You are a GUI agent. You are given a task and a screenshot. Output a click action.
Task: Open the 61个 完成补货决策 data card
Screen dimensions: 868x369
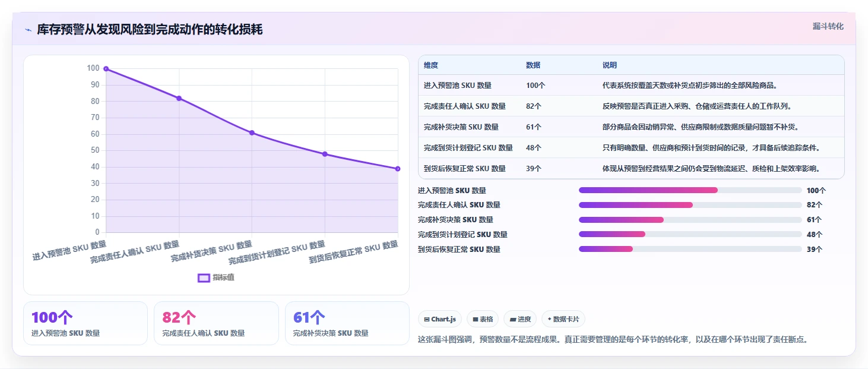(x=347, y=323)
